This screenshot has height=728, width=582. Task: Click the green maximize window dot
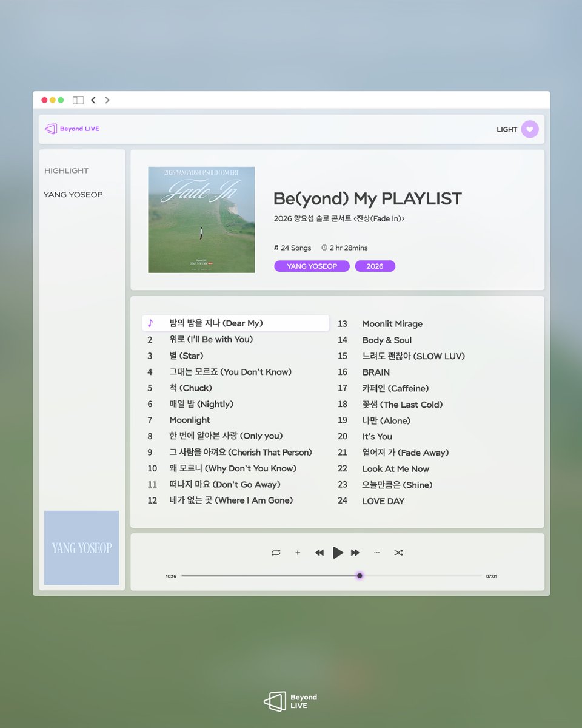point(61,100)
